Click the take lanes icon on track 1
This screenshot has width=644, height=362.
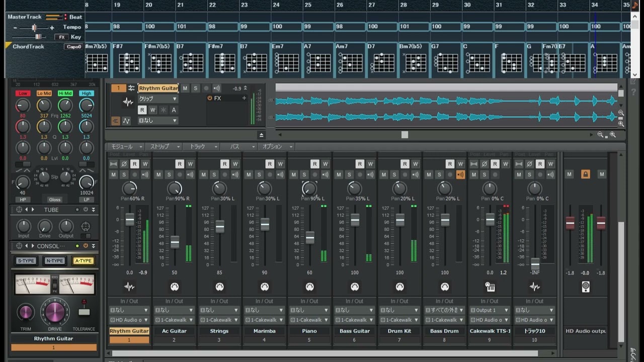116,121
